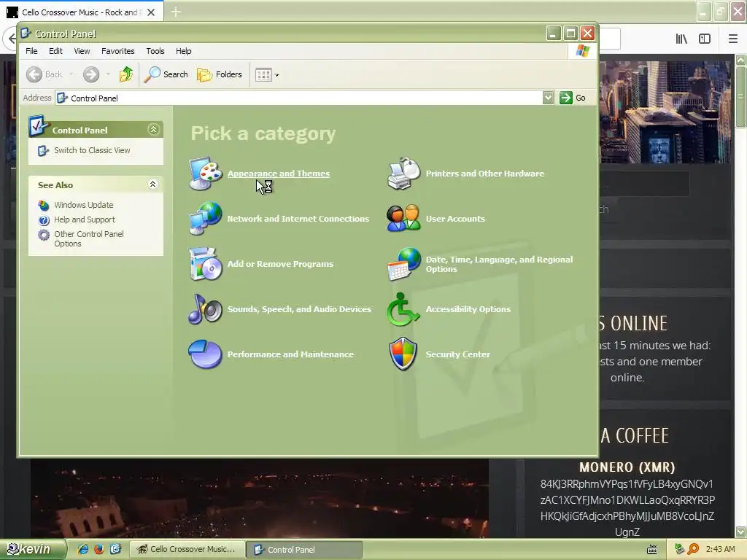Click the kevin Start button
Viewport: 747px width, 560px height.
coord(32,550)
